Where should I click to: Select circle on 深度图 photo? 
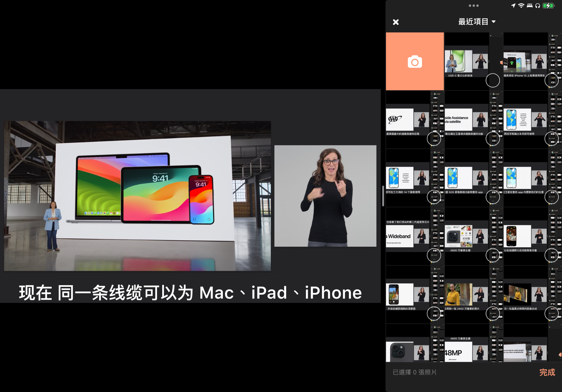pyautogui.click(x=434, y=313)
